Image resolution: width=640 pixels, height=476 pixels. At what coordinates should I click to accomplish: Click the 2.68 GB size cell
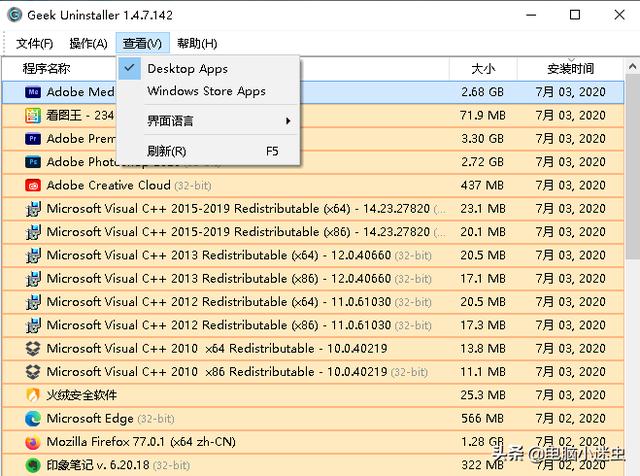point(482,92)
